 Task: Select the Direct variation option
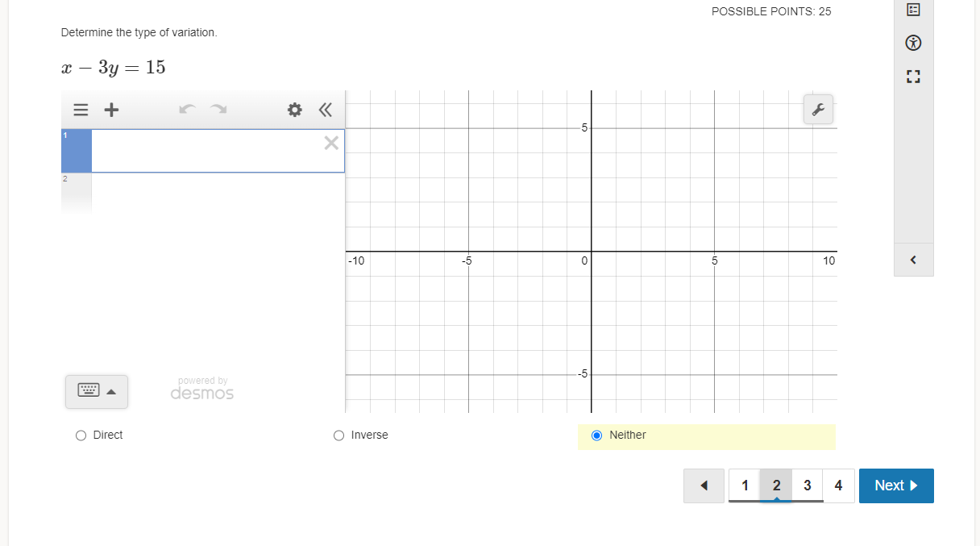click(81, 435)
